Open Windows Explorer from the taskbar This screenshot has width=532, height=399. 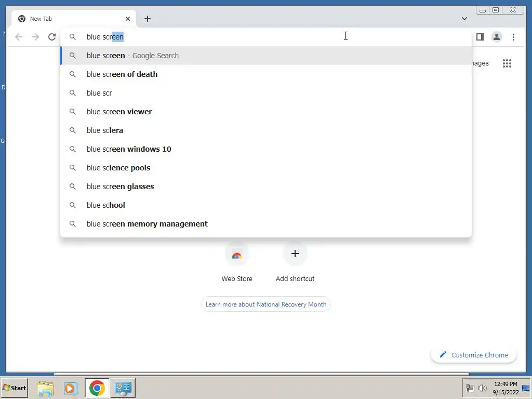point(45,388)
